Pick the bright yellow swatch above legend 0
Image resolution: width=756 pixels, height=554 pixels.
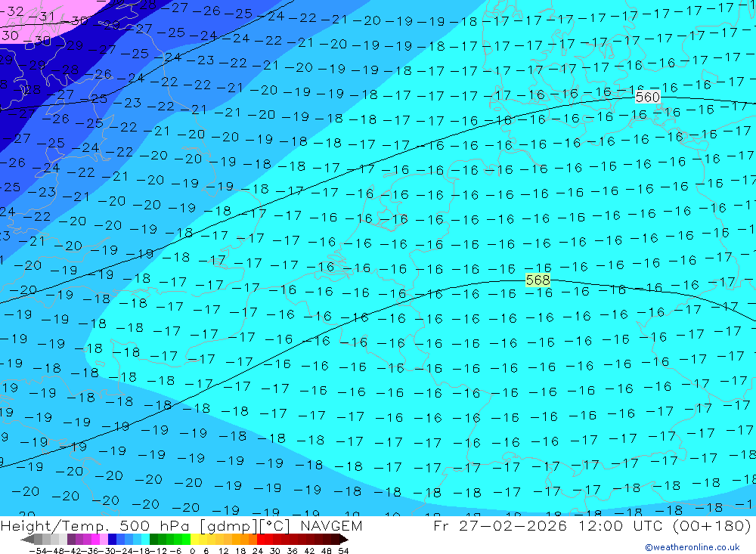pos(195,540)
